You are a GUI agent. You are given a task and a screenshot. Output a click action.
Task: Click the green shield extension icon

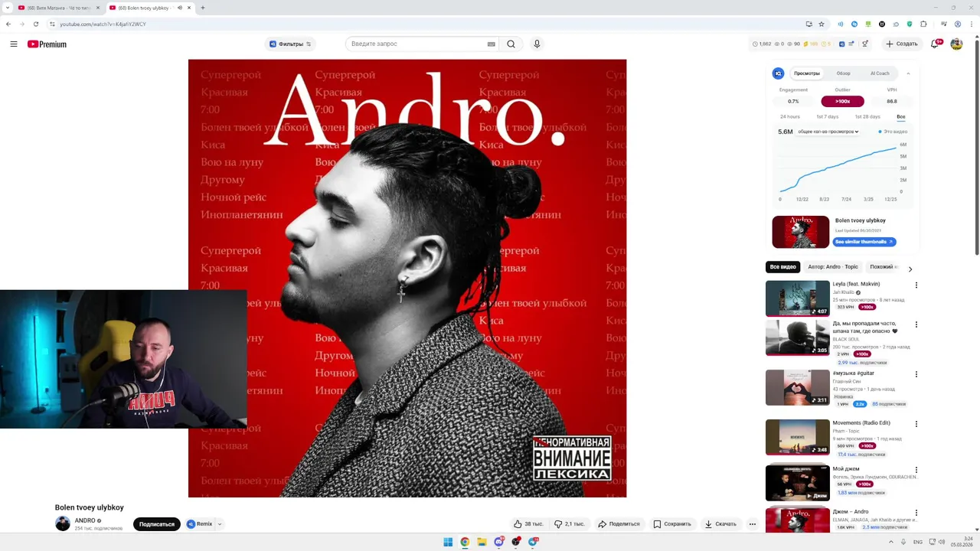pyautogui.click(x=910, y=24)
